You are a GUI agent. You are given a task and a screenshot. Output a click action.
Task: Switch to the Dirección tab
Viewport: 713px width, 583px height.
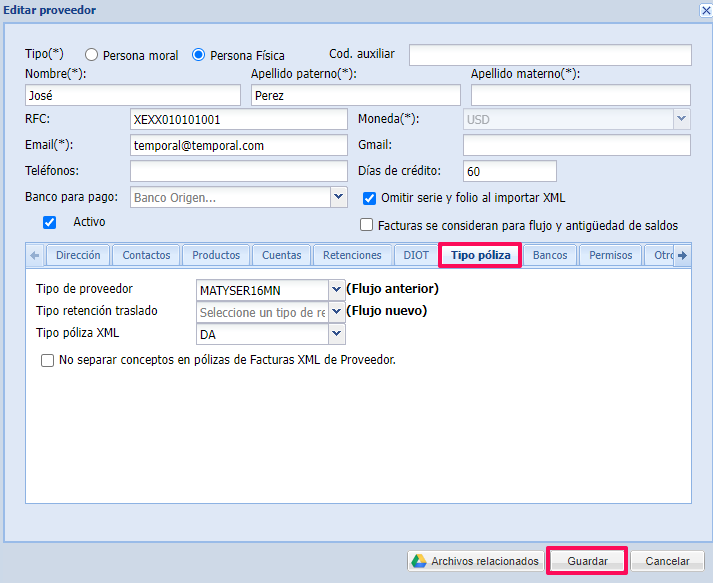point(78,255)
